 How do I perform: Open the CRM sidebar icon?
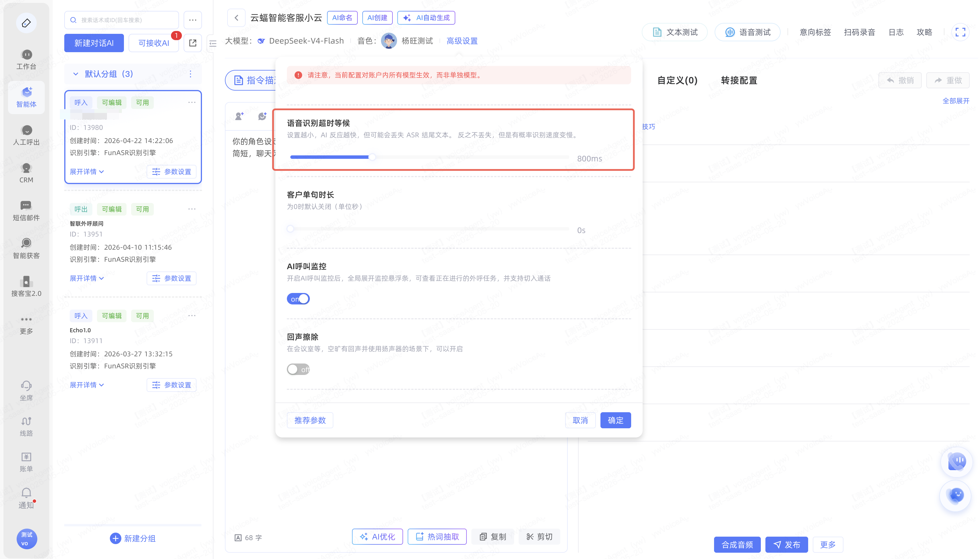point(26,173)
